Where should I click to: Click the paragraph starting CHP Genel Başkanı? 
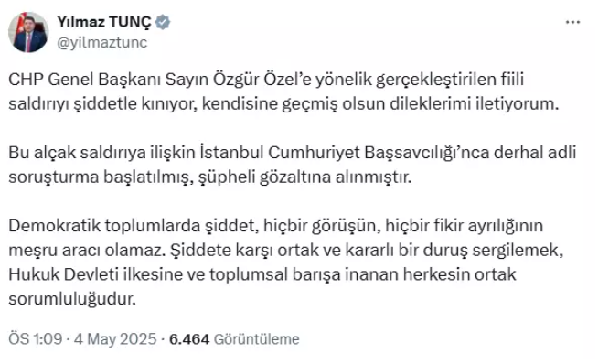pyautogui.click(x=283, y=91)
